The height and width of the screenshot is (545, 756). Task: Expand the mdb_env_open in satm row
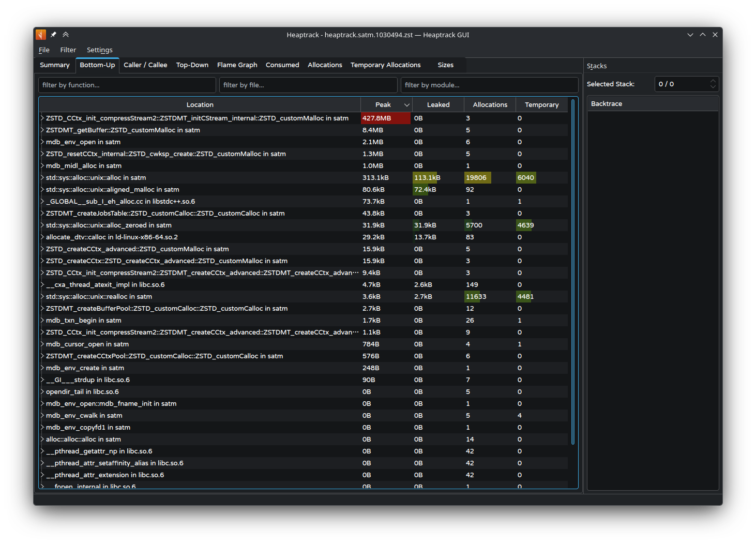(x=42, y=142)
